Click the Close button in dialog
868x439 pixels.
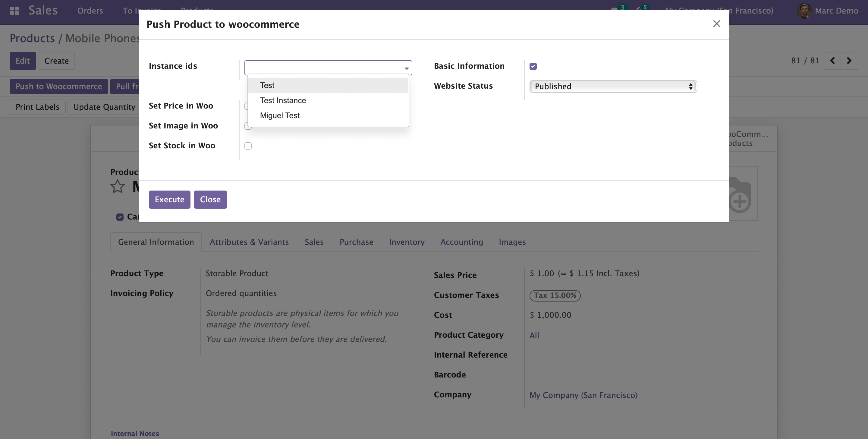pyautogui.click(x=210, y=200)
